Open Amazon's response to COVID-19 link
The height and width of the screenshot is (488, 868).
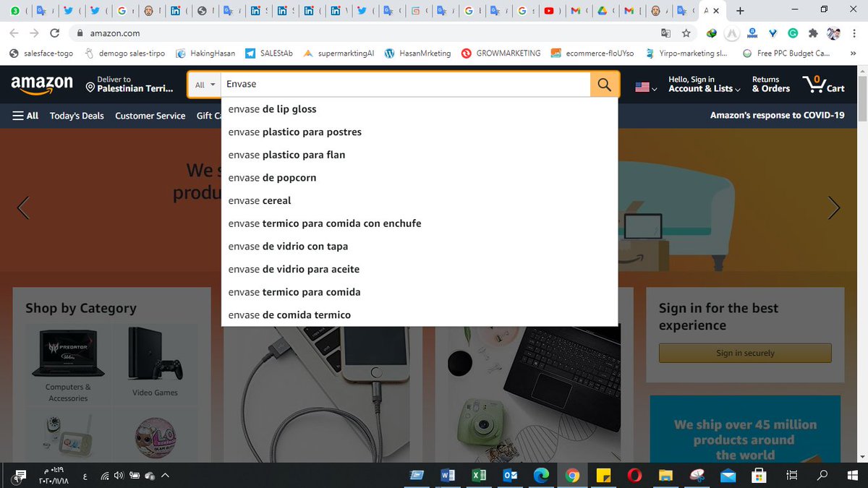777,115
